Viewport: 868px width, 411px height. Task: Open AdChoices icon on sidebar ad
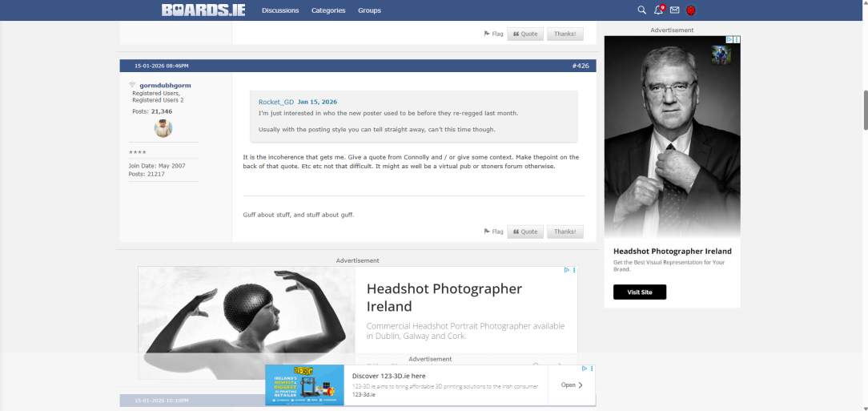(x=730, y=40)
